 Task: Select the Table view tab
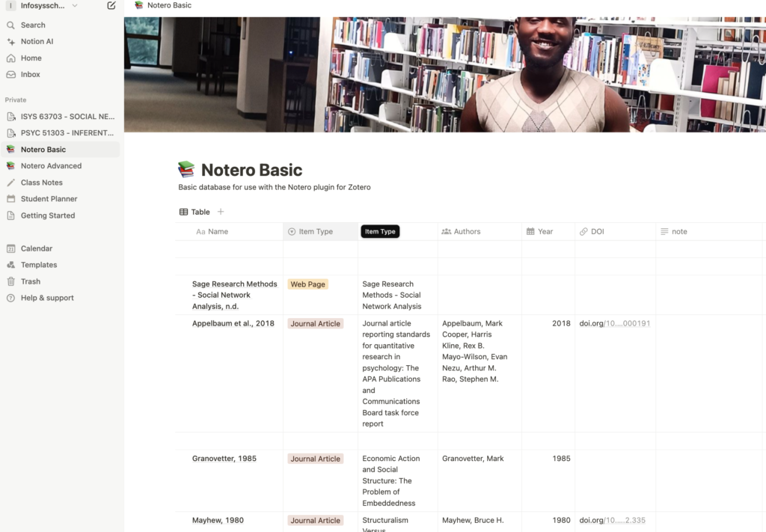pyautogui.click(x=195, y=212)
